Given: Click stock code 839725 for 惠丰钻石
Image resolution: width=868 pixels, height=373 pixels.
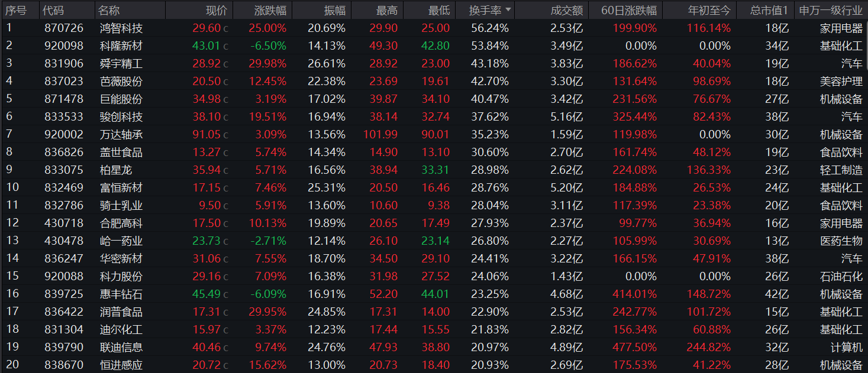Looking at the screenshot, I should (x=64, y=294).
